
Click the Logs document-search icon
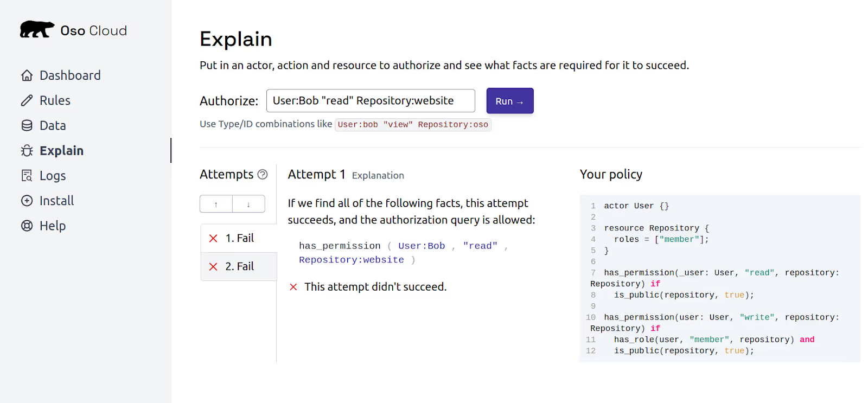click(x=27, y=176)
